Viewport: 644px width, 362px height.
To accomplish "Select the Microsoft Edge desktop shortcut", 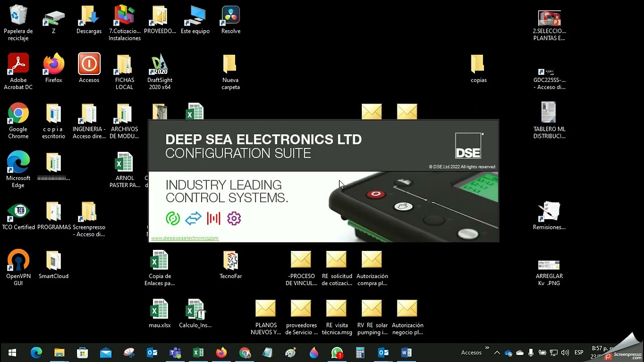I will click(18, 170).
